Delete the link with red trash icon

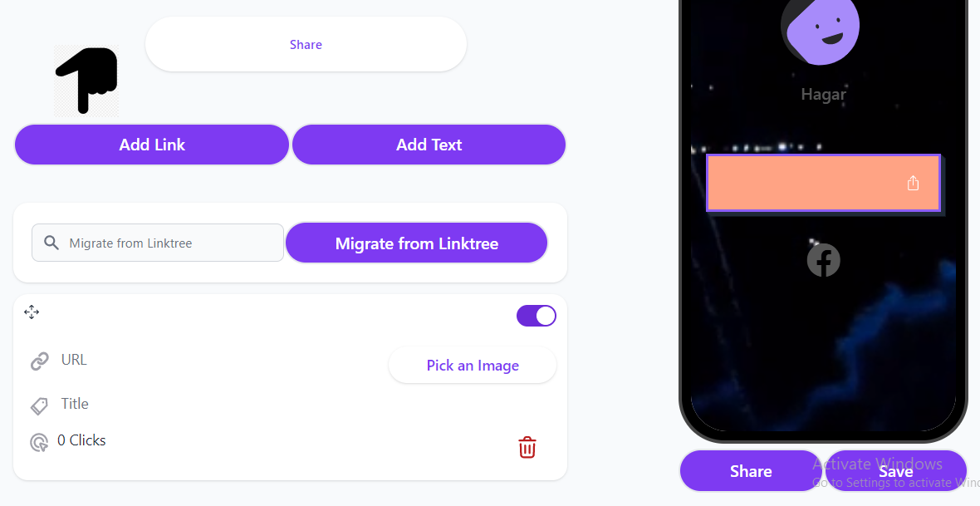pos(527,447)
